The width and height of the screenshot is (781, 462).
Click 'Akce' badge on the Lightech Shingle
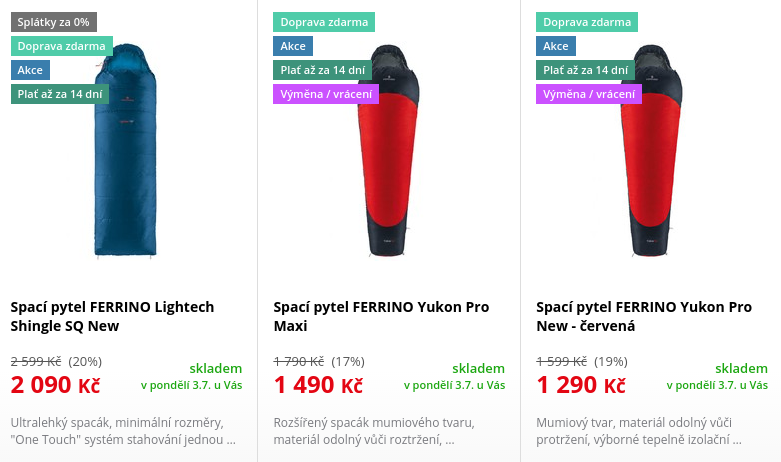[x=30, y=70]
